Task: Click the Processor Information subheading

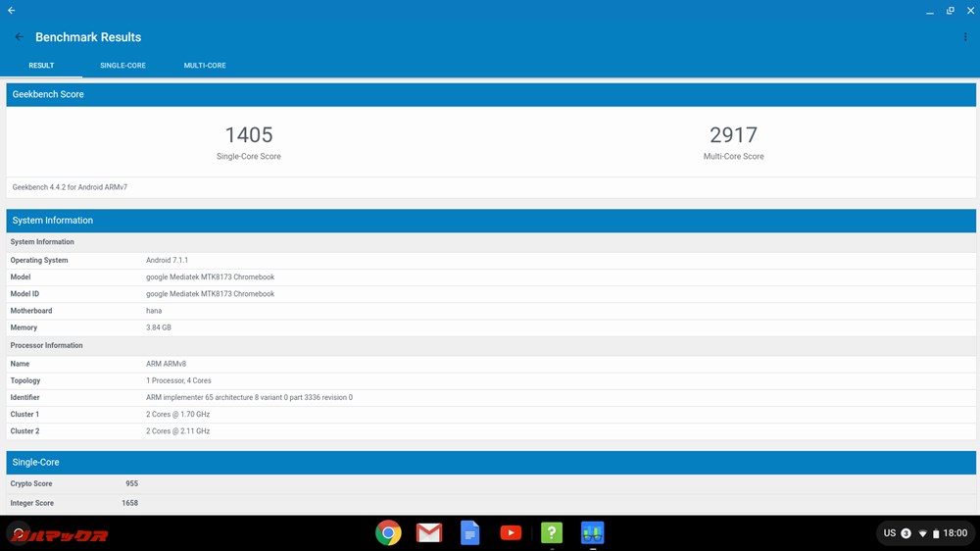Action: [46, 345]
